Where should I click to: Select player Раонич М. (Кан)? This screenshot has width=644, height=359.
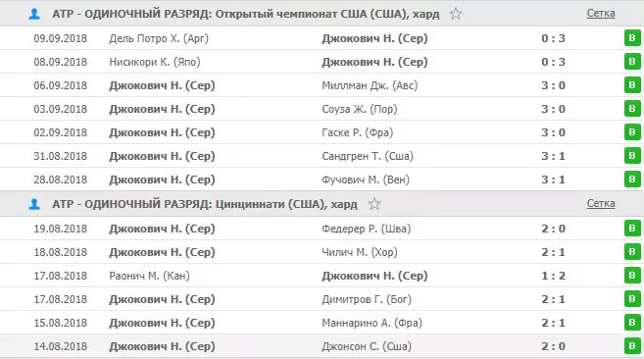point(150,276)
